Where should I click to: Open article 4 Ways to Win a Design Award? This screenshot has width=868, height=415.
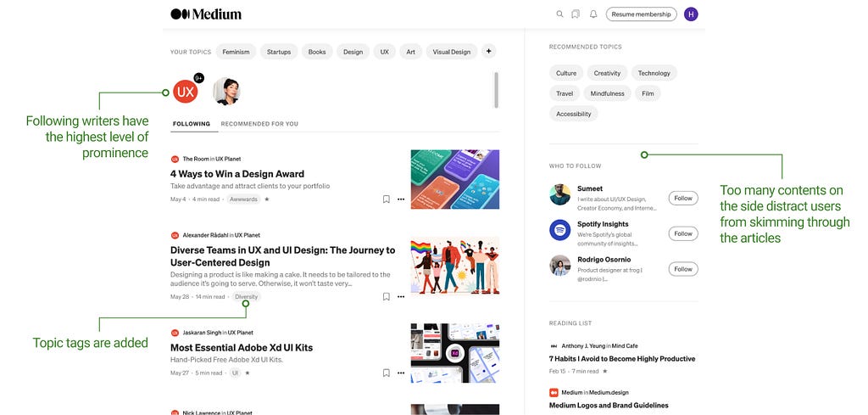tap(237, 174)
